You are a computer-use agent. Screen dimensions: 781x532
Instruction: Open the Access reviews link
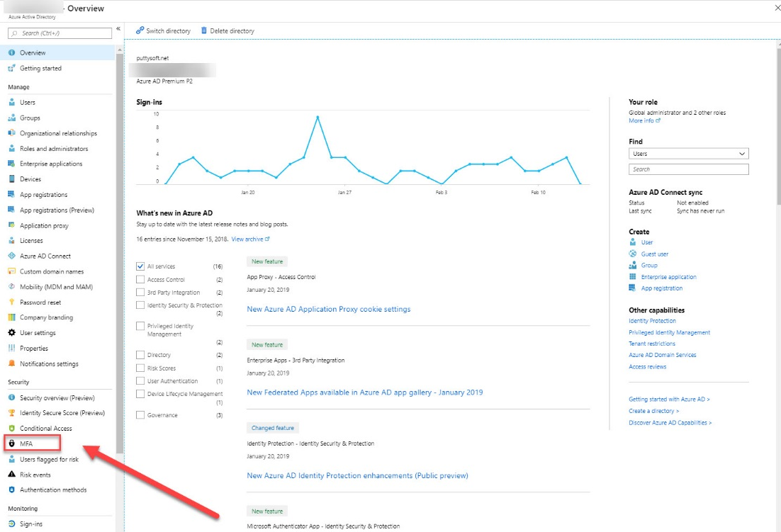(647, 367)
